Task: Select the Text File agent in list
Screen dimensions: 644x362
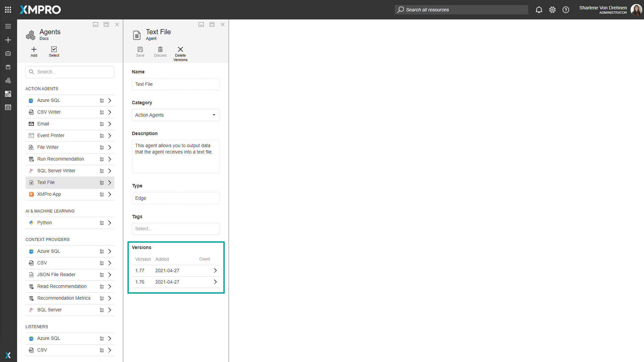Action: tap(46, 182)
